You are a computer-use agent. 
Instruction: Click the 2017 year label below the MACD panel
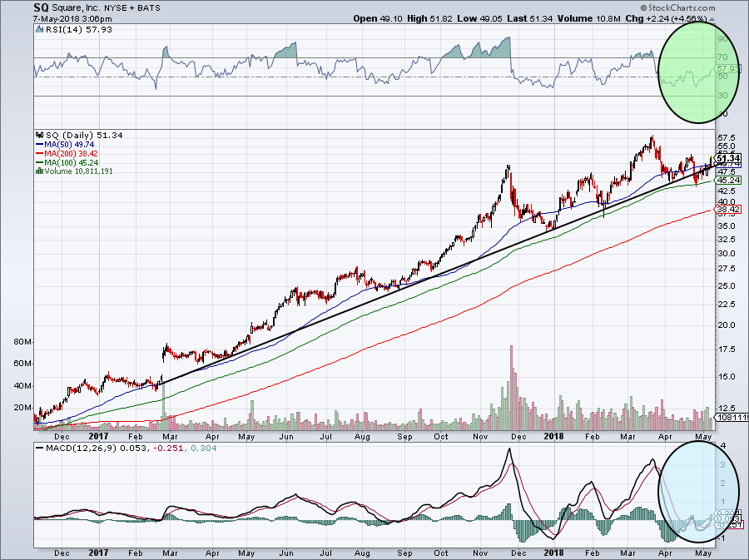[98, 553]
